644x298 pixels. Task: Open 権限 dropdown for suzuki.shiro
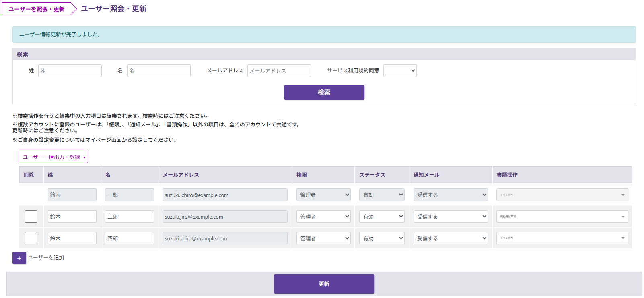click(x=323, y=238)
